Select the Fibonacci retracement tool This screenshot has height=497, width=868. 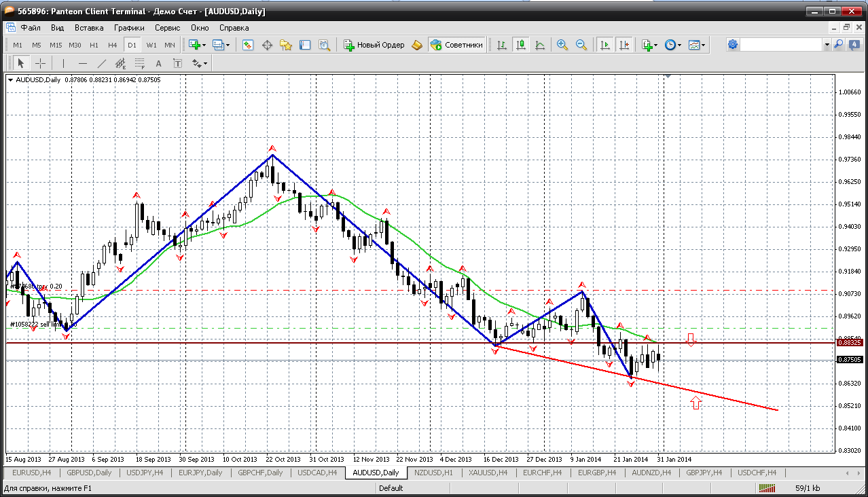click(x=140, y=63)
